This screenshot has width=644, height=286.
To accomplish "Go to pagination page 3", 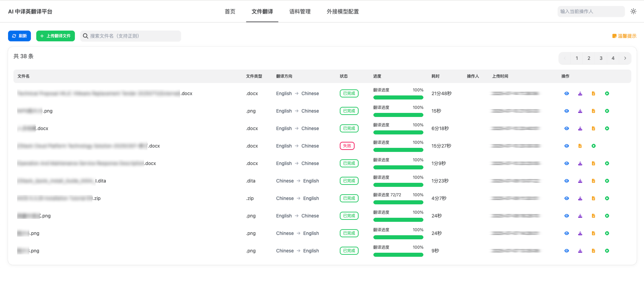I will point(601,58).
